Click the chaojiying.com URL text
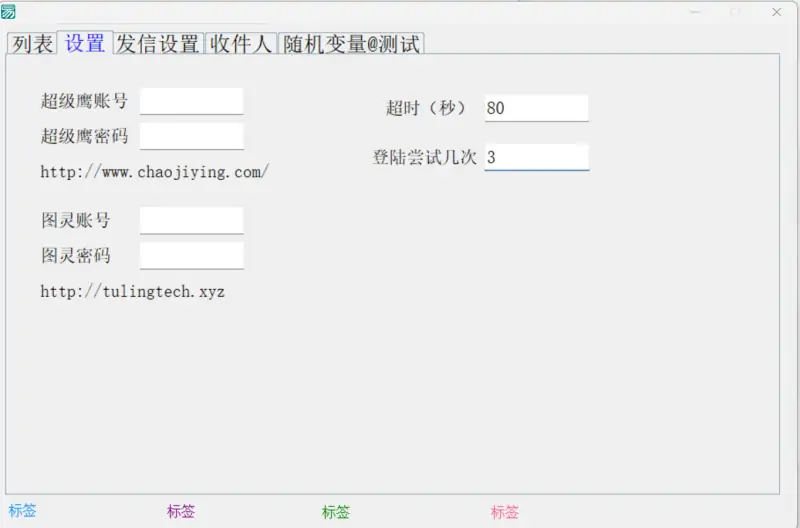The height and width of the screenshot is (528, 800). pyautogui.click(x=154, y=172)
